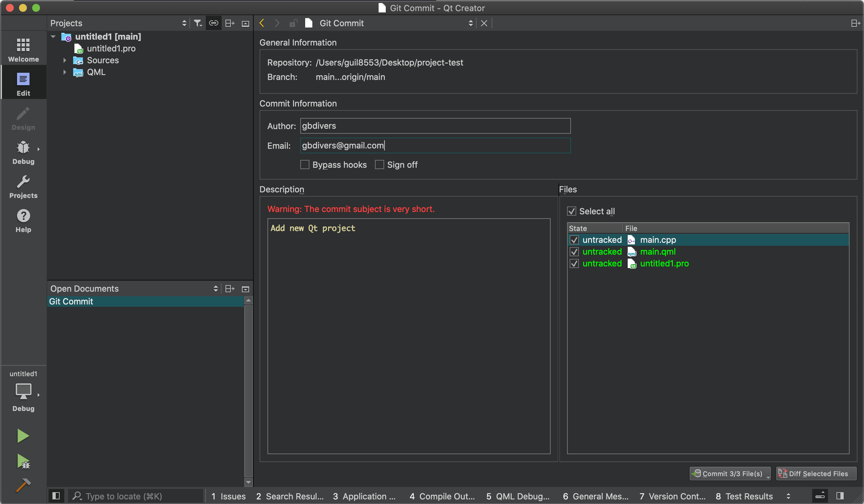
Task: Open the Version Control pane
Action: click(x=672, y=496)
